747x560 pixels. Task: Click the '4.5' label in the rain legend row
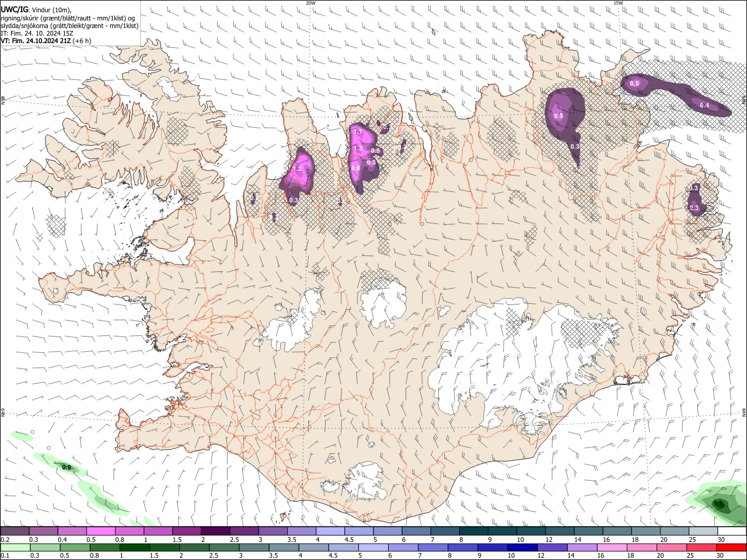point(332,555)
